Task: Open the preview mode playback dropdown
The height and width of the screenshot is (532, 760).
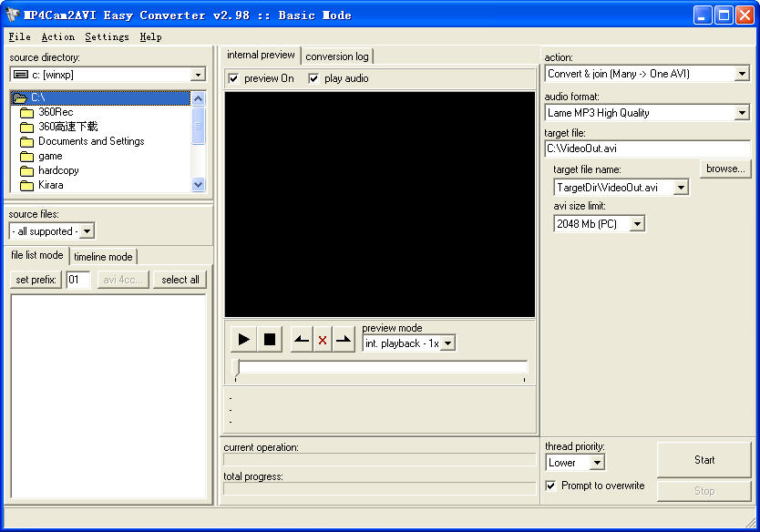Action: click(x=448, y=343)
